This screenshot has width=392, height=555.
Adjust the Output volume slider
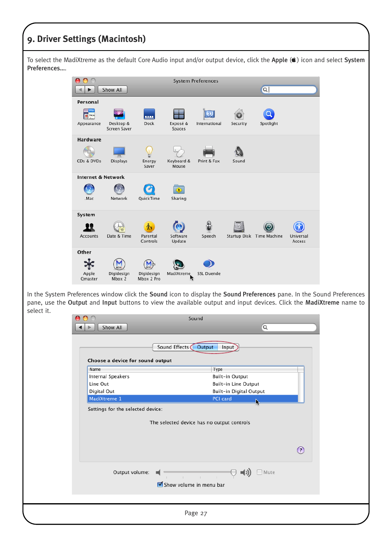point(199,472)
